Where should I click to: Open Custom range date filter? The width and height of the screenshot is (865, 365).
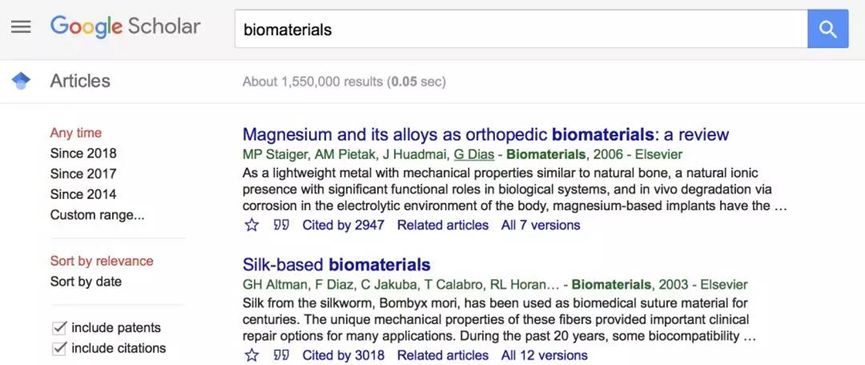coord(97,214)
